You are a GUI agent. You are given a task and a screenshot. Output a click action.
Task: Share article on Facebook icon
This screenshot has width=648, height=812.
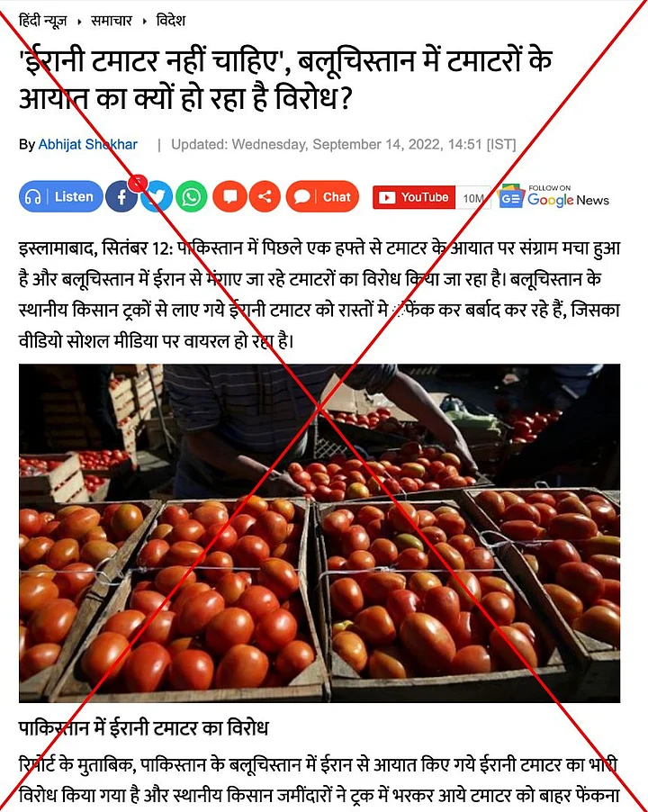point(121,197)
